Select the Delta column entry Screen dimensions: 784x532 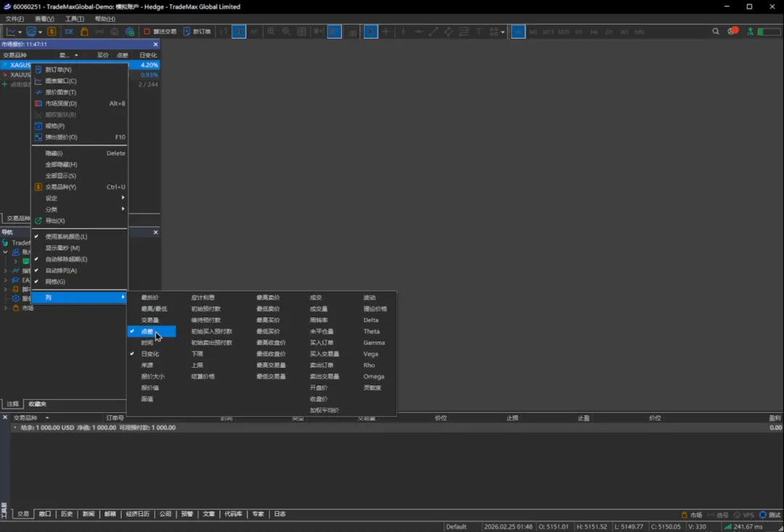tap(371, 320)
